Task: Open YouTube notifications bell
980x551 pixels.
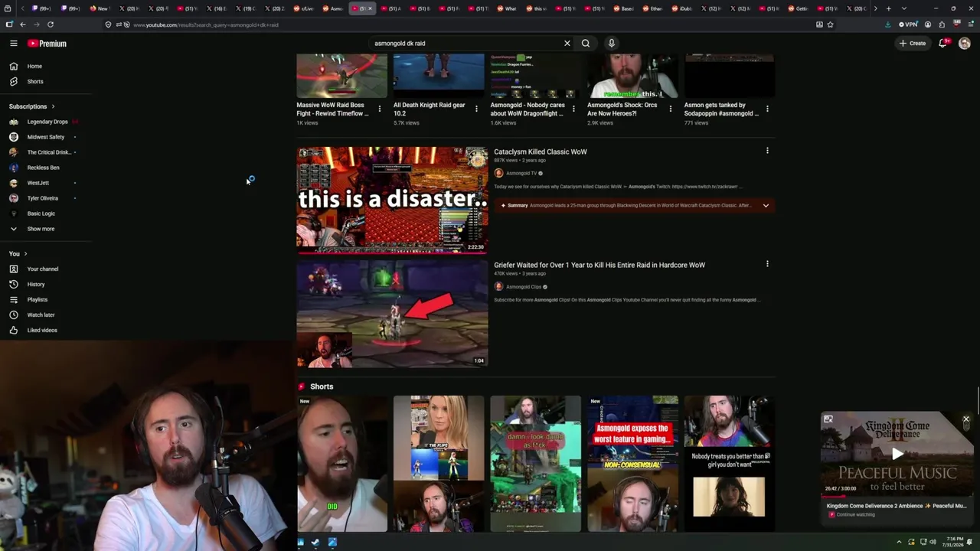Action: click(x=943, y=44)
